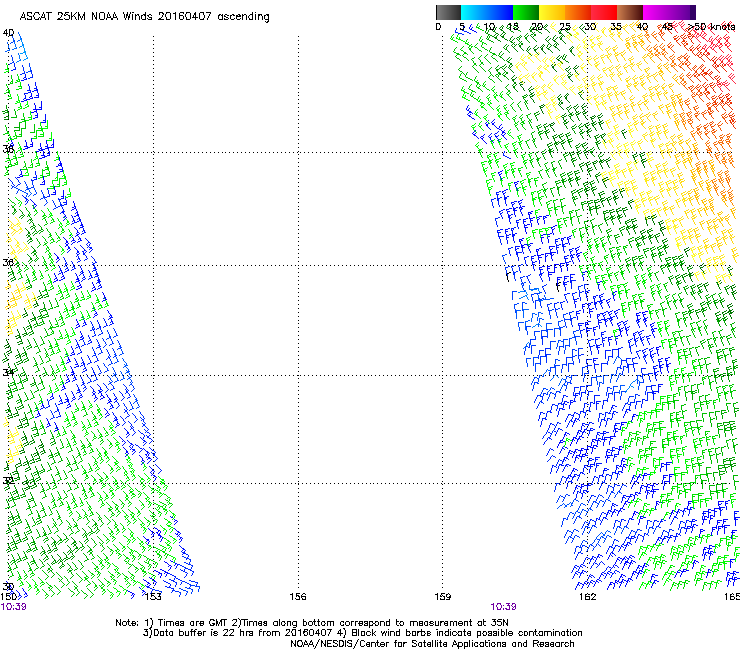This screenshot has width=740, height=650.
Task: Pick the red 30-35 knots legend color
Action: [604, 12]
